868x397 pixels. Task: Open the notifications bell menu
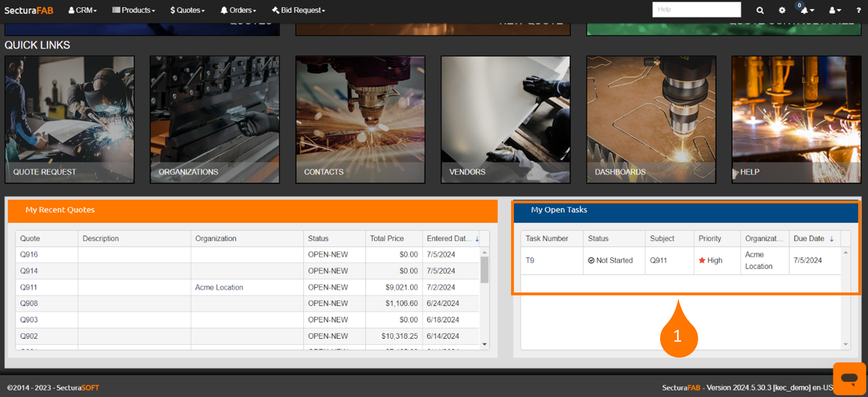[x=806, y=11]
